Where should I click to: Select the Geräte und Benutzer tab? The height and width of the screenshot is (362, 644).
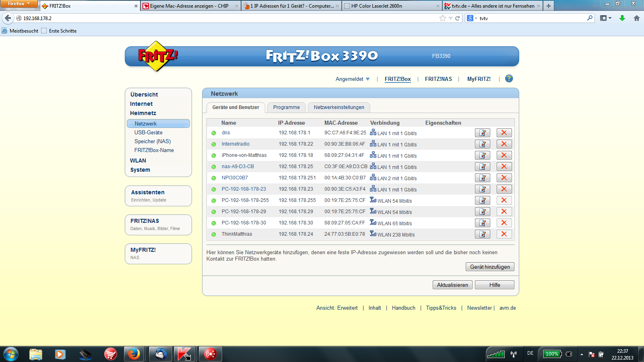pos(236,107)
